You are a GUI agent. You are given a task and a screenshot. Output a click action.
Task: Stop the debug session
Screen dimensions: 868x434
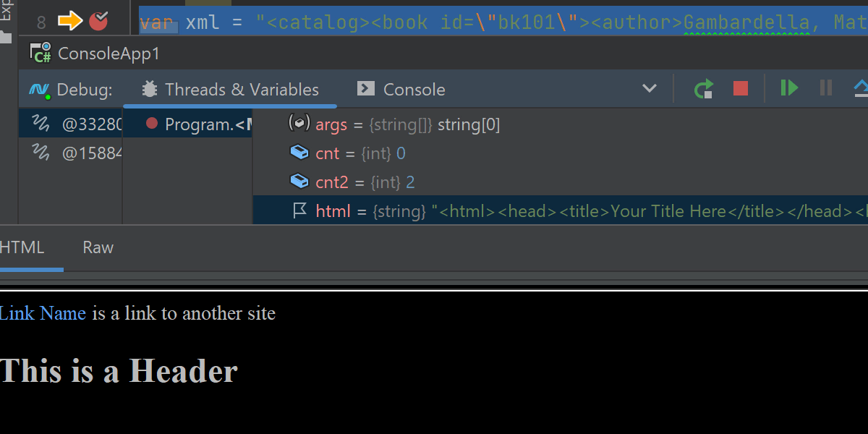click(740, 88)
